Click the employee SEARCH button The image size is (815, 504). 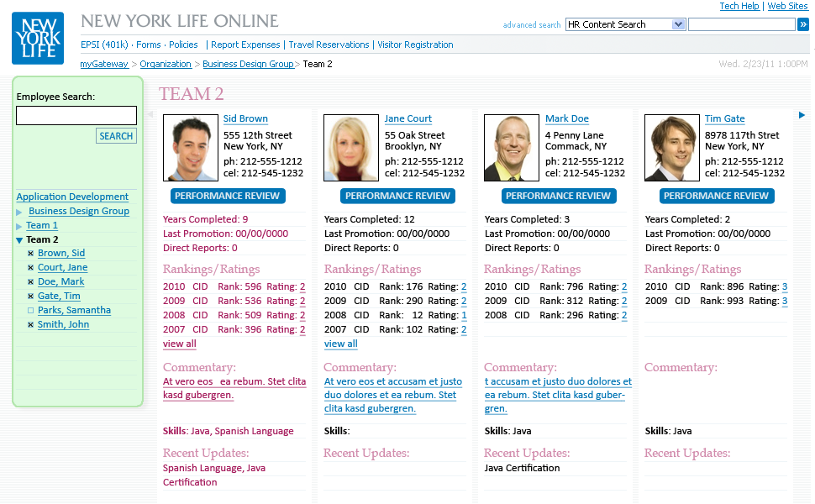(117, 136)
